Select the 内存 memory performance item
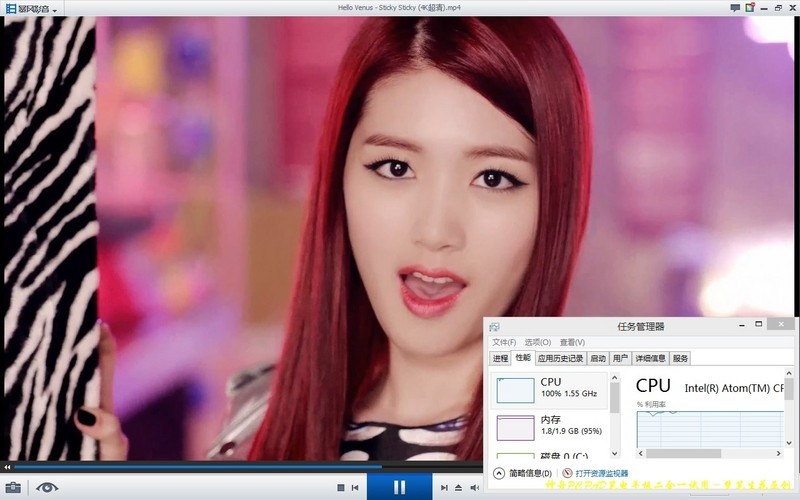Viewport: 800px width, 500px height. (x=549, y=427)
